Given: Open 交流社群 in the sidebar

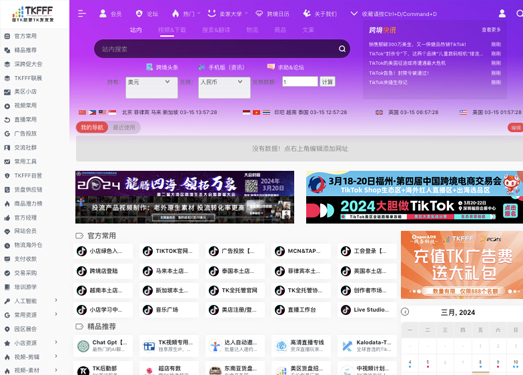Looking at the screenshot, I should [x=25, y=148].
